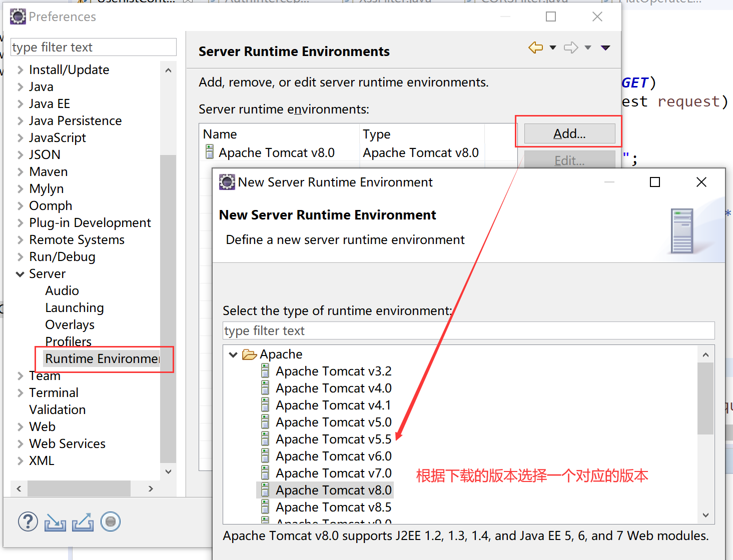Expand the Java EE preferences node
Screen dimensions: 733x560
[x=20, y=103]
